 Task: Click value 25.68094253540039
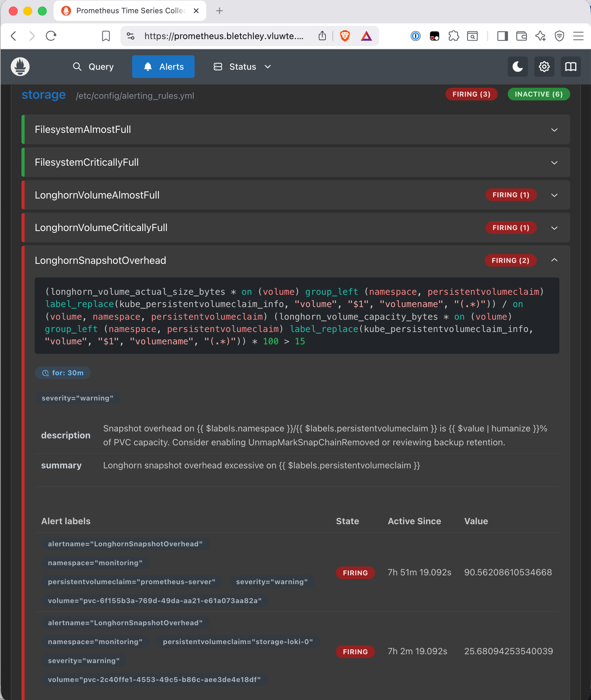point(509,651)
